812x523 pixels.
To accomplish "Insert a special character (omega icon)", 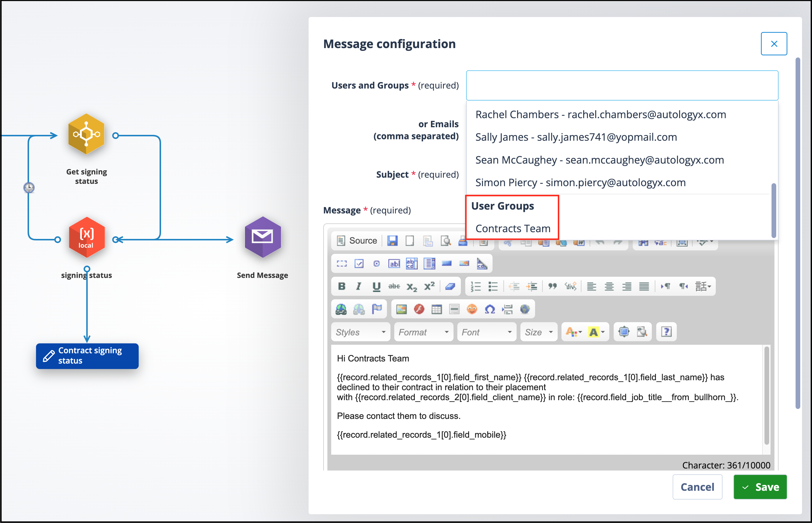I will 490,309.
